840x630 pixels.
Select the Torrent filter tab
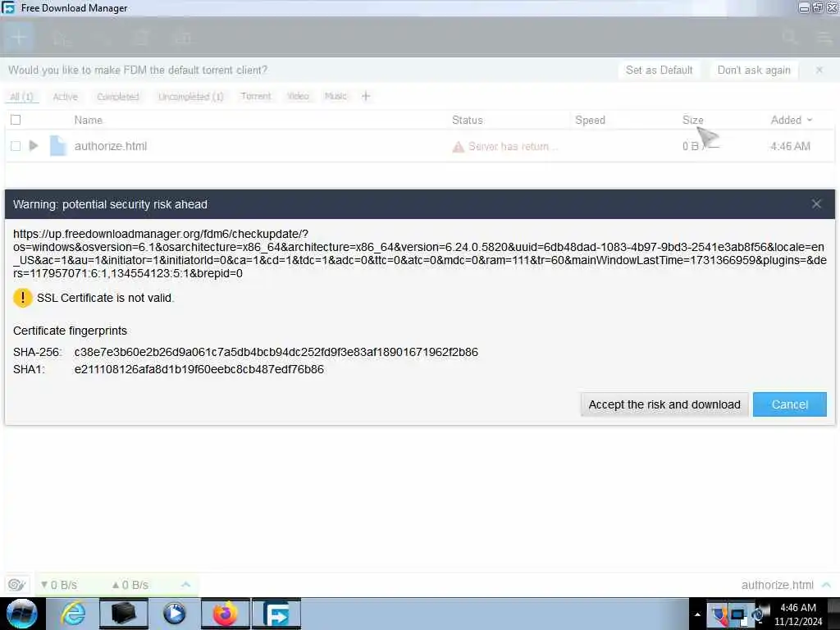pos(256,96)
